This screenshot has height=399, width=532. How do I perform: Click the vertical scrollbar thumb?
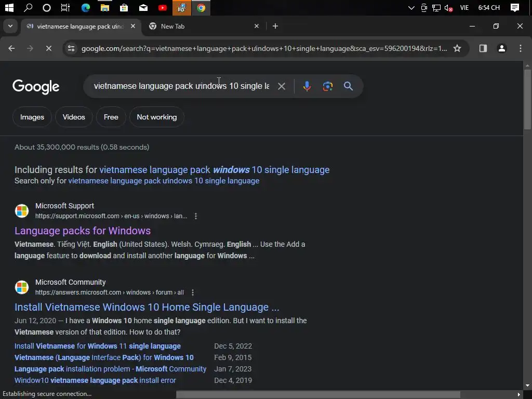pos(527,99)
